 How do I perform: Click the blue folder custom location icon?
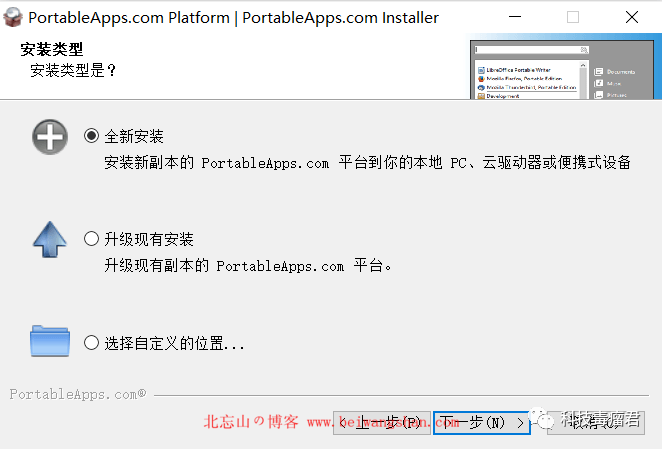tap(50, 341)
